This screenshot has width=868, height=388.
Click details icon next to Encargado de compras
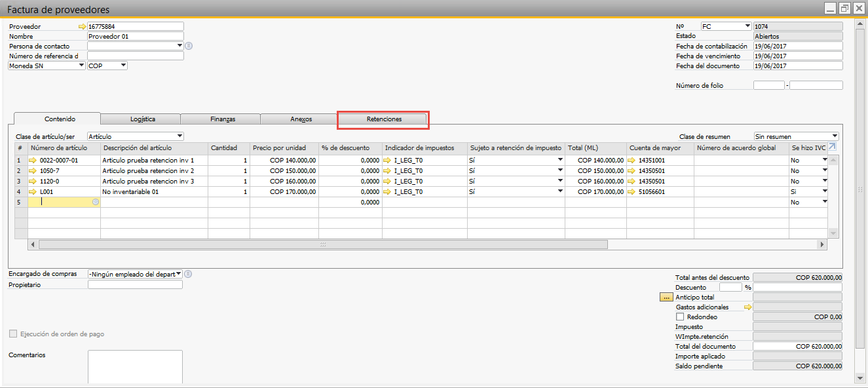(188, 274)
